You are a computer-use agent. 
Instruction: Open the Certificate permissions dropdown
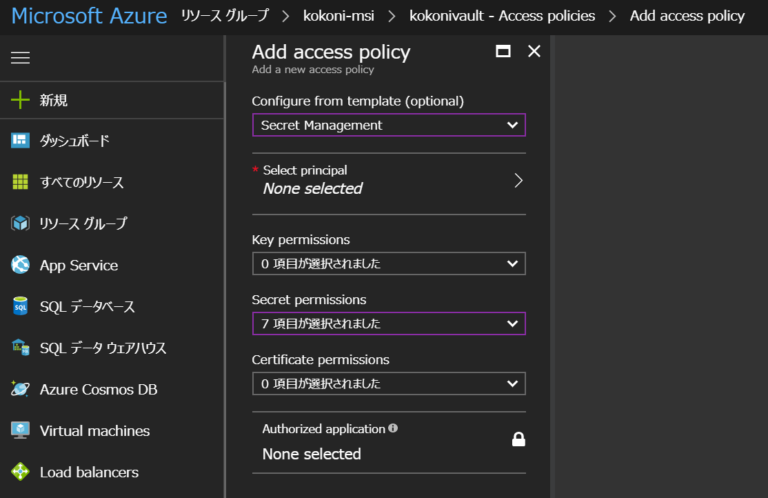389,383
